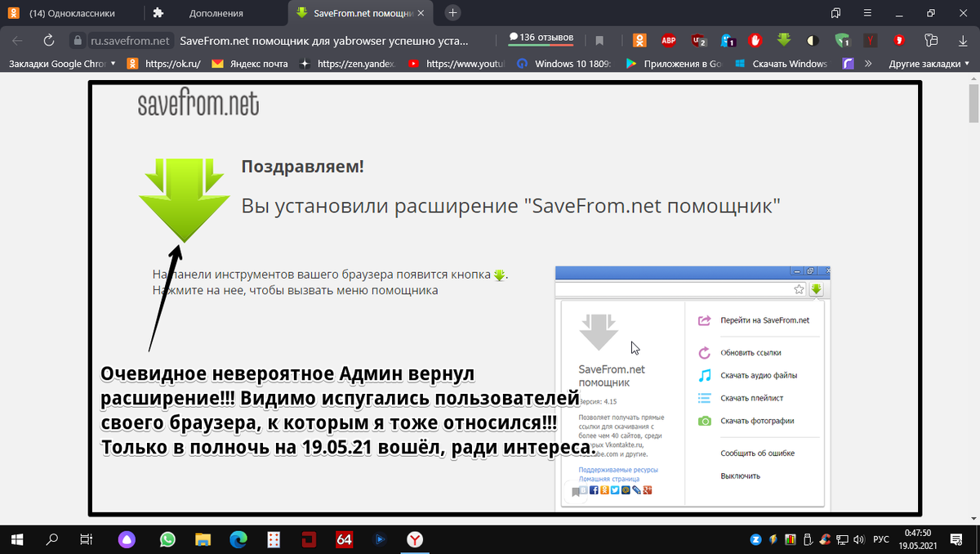Expand the Другие закладки folder
Viewport: 980px width, 554px height.
click(929, 64)
